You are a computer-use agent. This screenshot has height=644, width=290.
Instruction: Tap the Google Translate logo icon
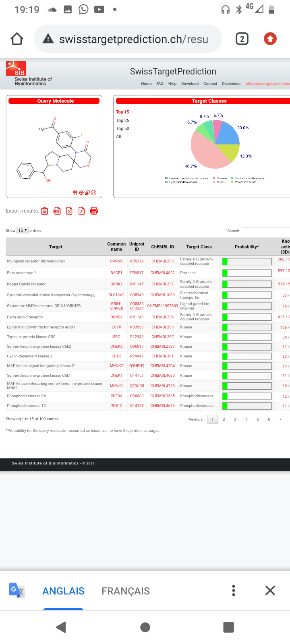click(x=17, y=590)
